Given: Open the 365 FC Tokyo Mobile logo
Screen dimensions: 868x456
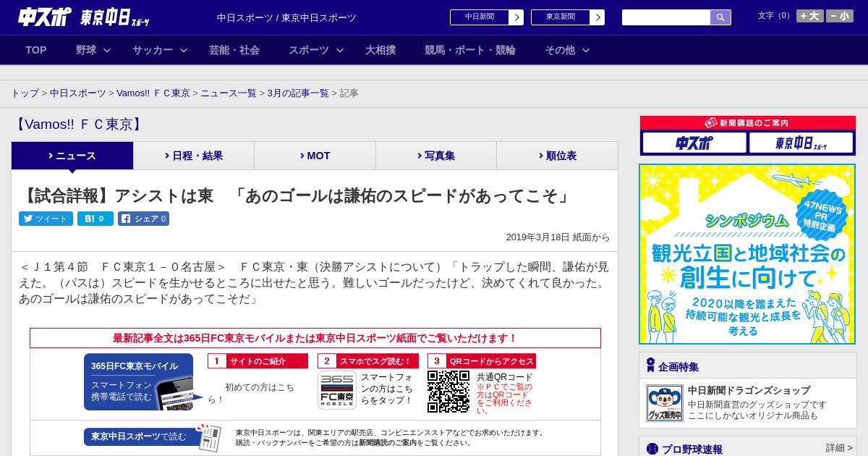Looking at the screenshot, I should point(336,390).
